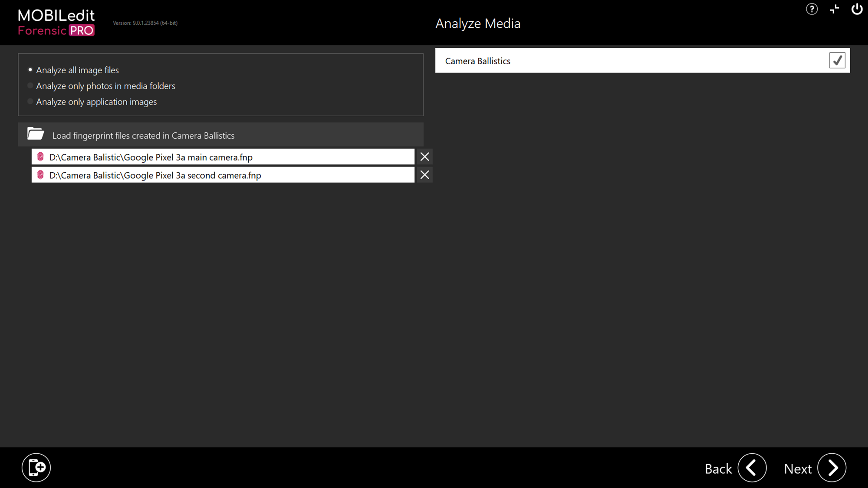
Task: Uncheck the Camera Ballistics checkbox
Action: (837, 60)
